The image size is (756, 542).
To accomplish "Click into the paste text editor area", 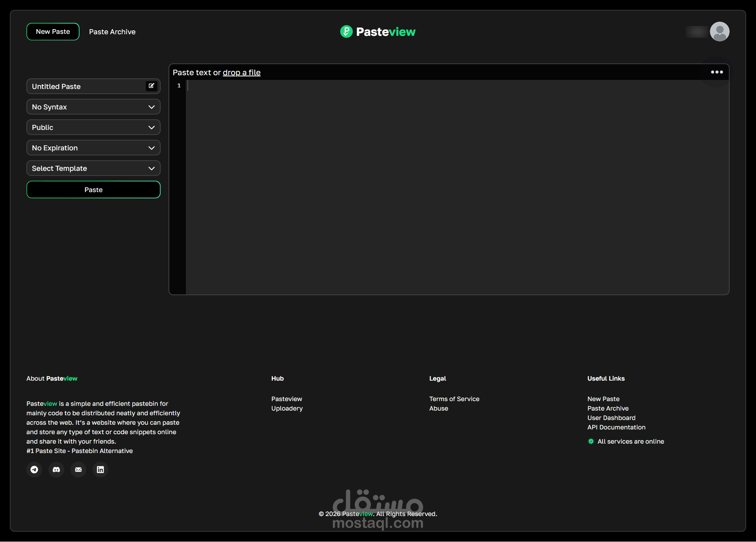I will [x=457, y=187].
